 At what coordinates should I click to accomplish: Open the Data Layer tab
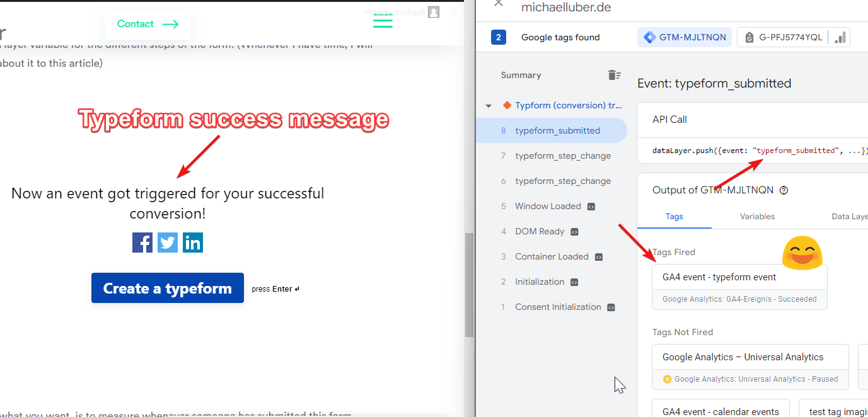click(x=849, y=216)
